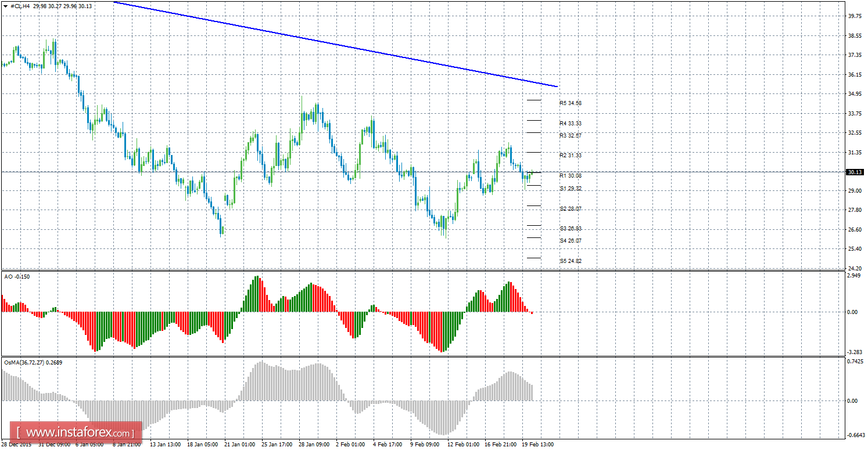Click the AO scale minimum -3.283
The image size is (868, 451).
point(855,352)
